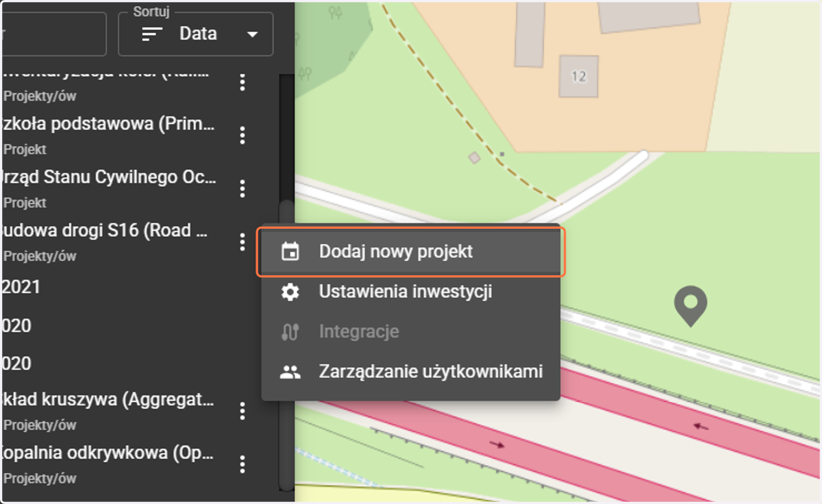Screen dimensions: 822x504
Task: Click the map location pin marker
Action: [690, 306]
